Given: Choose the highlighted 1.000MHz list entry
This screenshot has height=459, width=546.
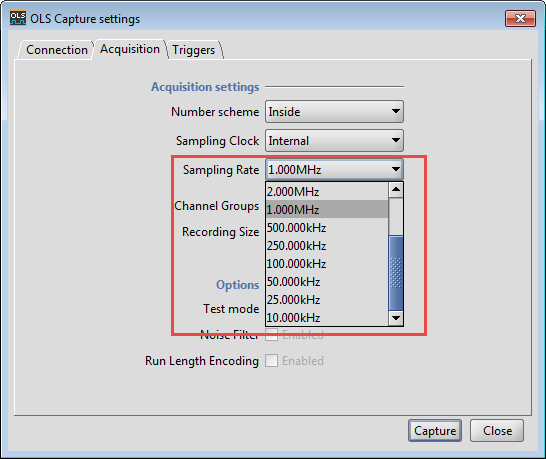Looking at the screenshot, I should (327, 209).
